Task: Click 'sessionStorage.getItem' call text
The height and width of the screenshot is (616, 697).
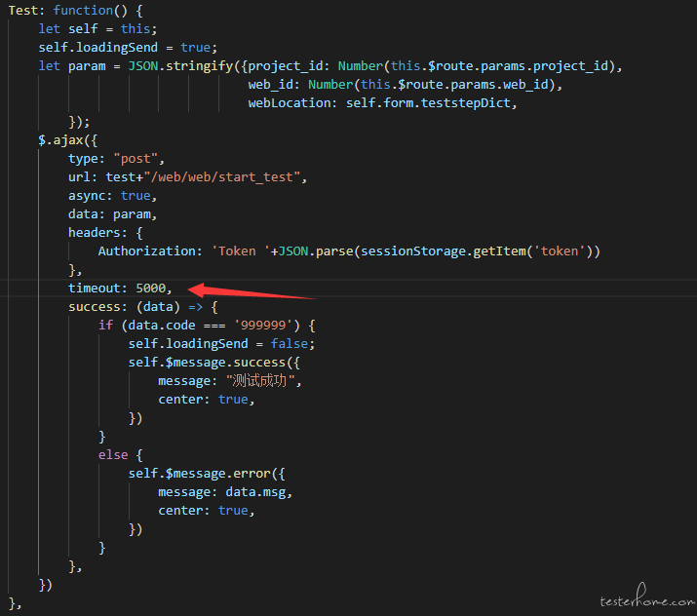Action: pos(444,251)
